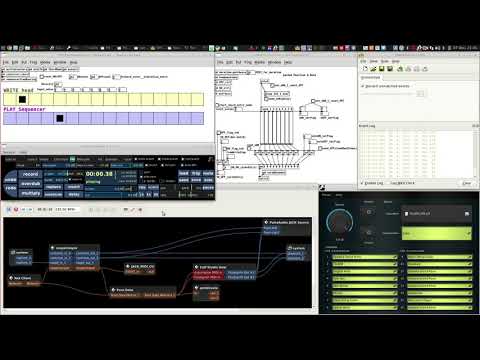Click fifth toolbar icon in MIDI monitor window

400,69
